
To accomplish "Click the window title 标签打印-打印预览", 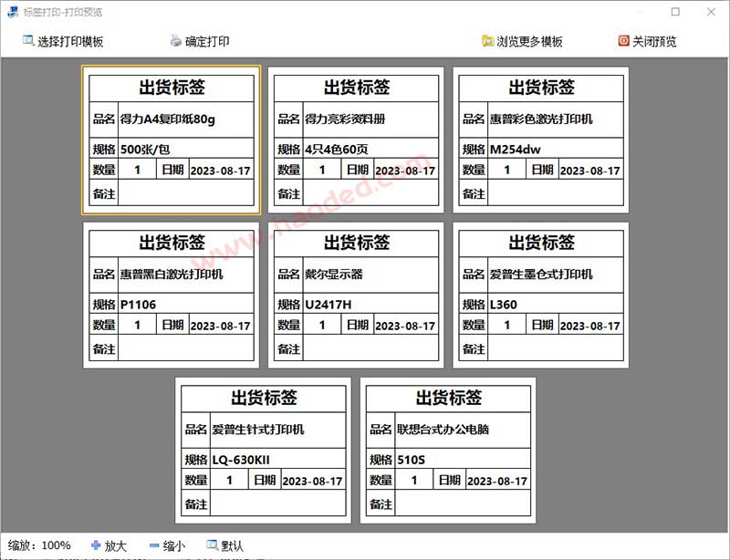I will 62,12.
